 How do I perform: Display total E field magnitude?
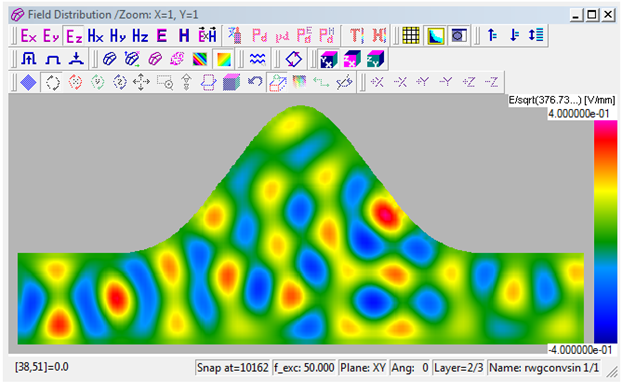point(162,36)
